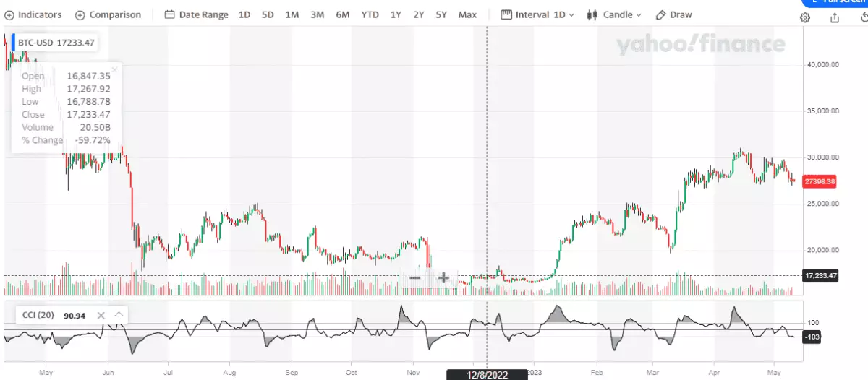
Task: Activate the Draw tool
Action: point(673,14)
